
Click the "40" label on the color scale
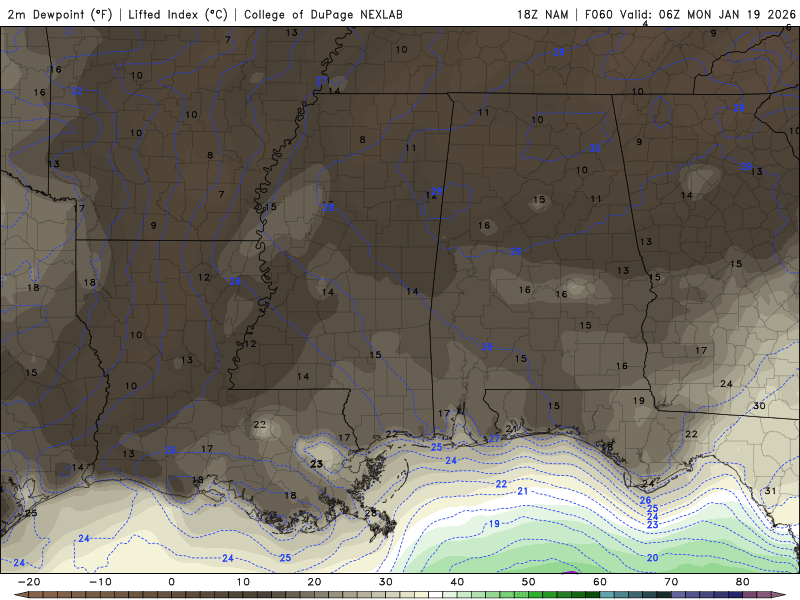click(457, 582)
